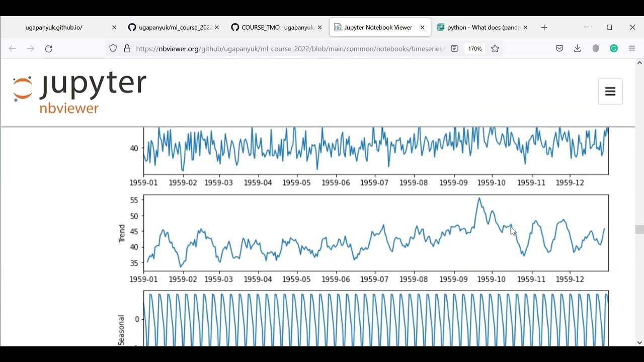Toggle reader view icon in address bar
The height and width of the screenshot is (362, 644).
point(454,49)
